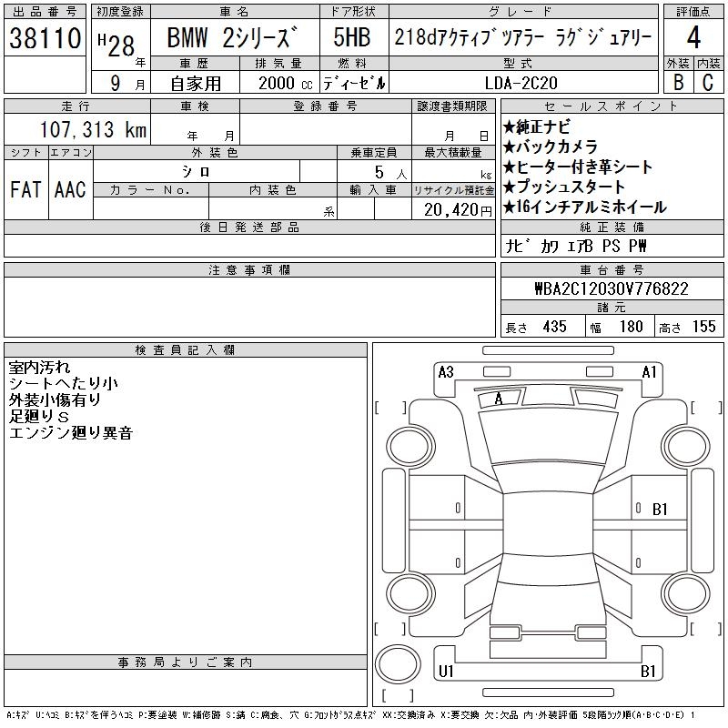Select the exterior color シロ
This screenshot has height=728, width=728.
(196, 172)
